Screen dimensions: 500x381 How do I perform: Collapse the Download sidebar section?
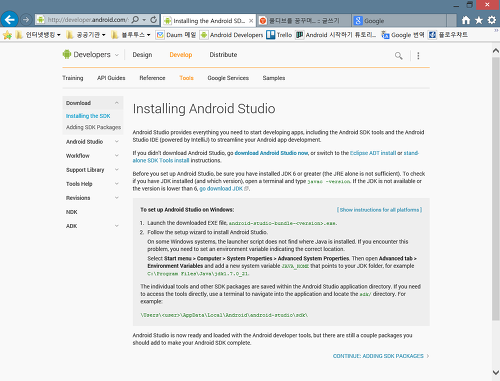pyautogui.click(x=117, y=103)
